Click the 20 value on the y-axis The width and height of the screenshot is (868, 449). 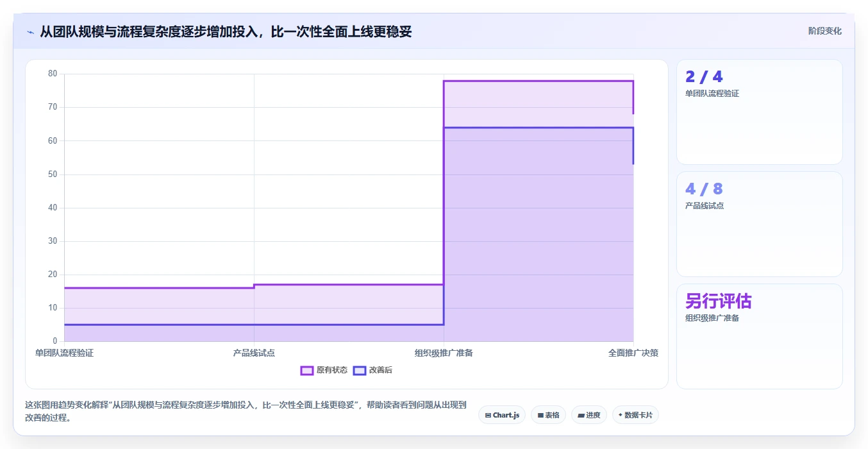point(53,275)
